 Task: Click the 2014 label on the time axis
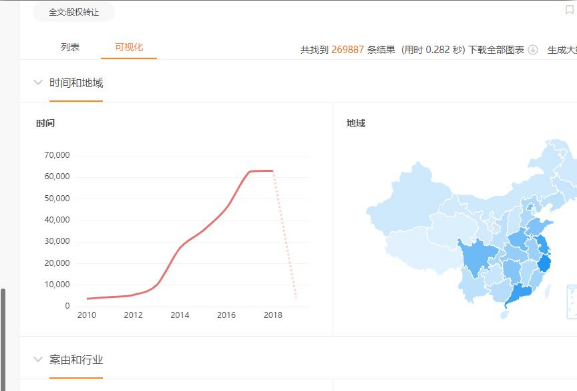(x=180, y=315)
